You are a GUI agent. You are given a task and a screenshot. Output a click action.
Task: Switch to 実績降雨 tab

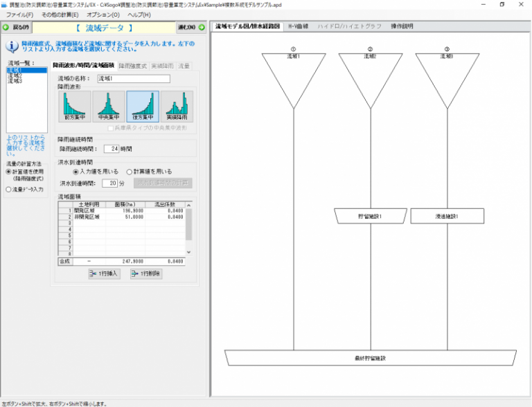(162, 66)
